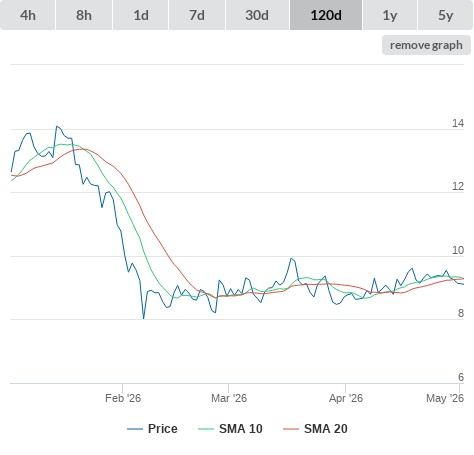Select the 4h time range tab
The image size is (474, 455).
click(x=28, y=15)
